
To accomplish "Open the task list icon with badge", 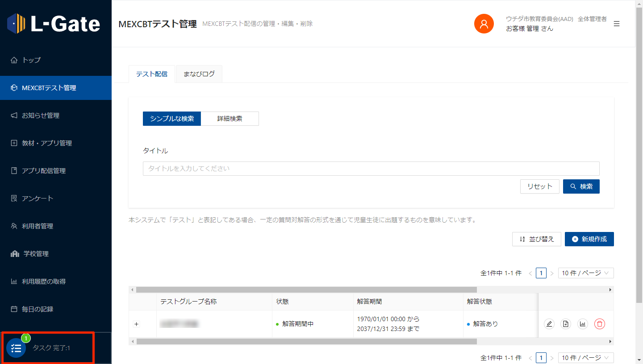I will click(x=16, y=348).
